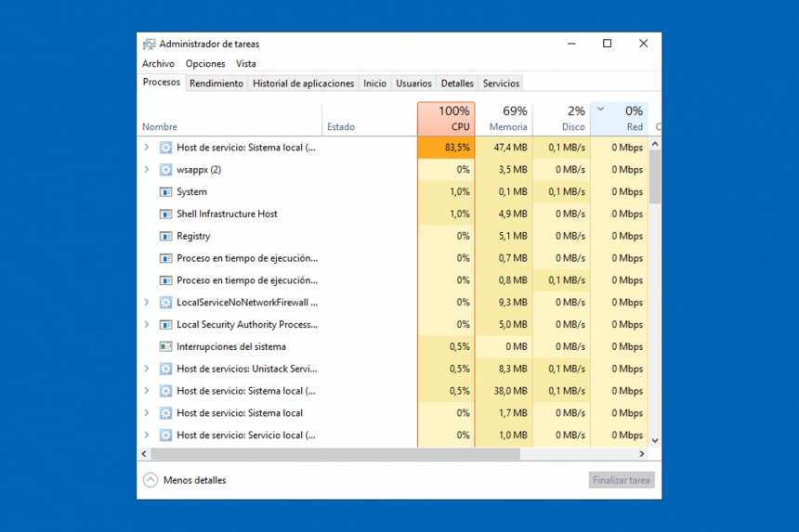The image size is (799, 532).
Task: Click the vertical scrollbar down arrow
Action: click(655, 440)
